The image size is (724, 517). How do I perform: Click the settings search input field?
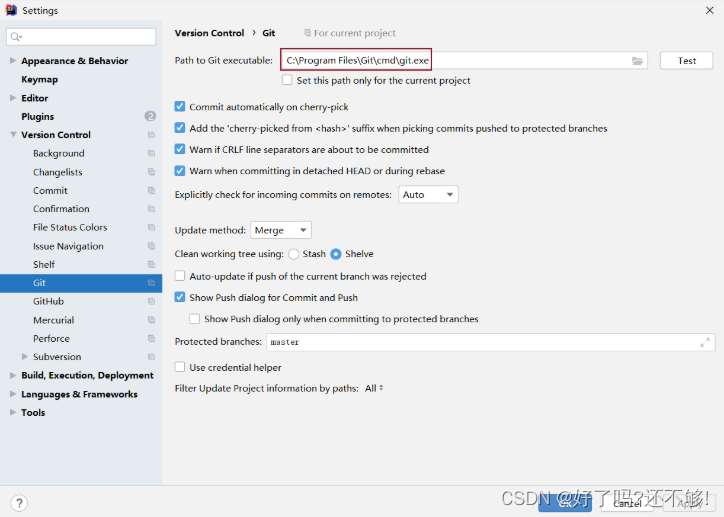(x=81, y=37)
